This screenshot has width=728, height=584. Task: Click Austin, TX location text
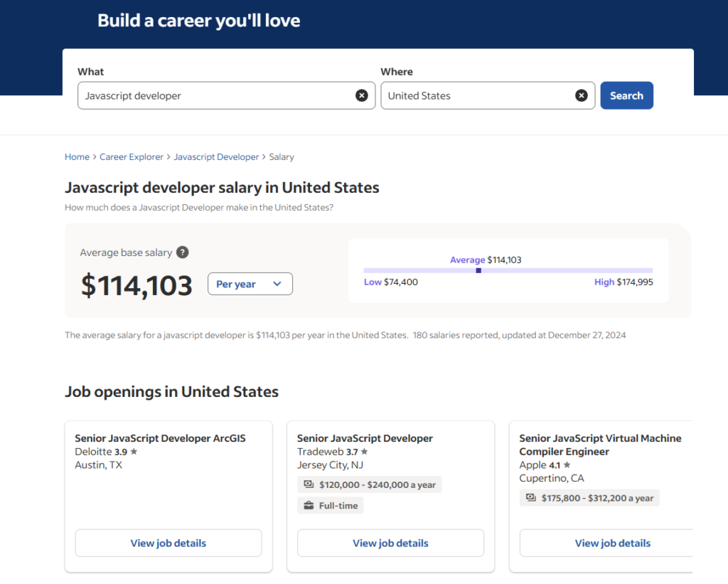(x=98, y=465)
